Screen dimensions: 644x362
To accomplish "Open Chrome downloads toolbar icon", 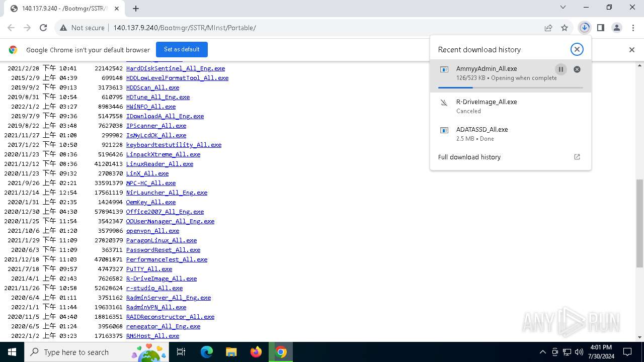I will pyautogui.click(x=584, y=28).
